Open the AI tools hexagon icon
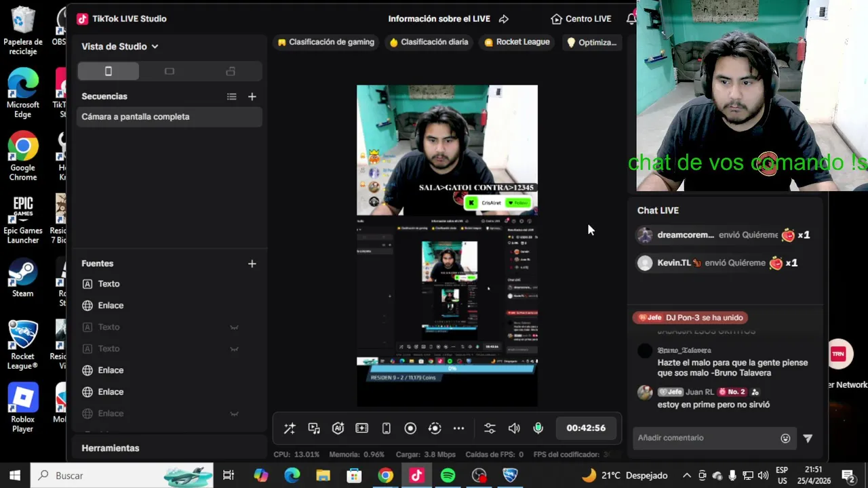Screen dimensions: 868x488 338,428
